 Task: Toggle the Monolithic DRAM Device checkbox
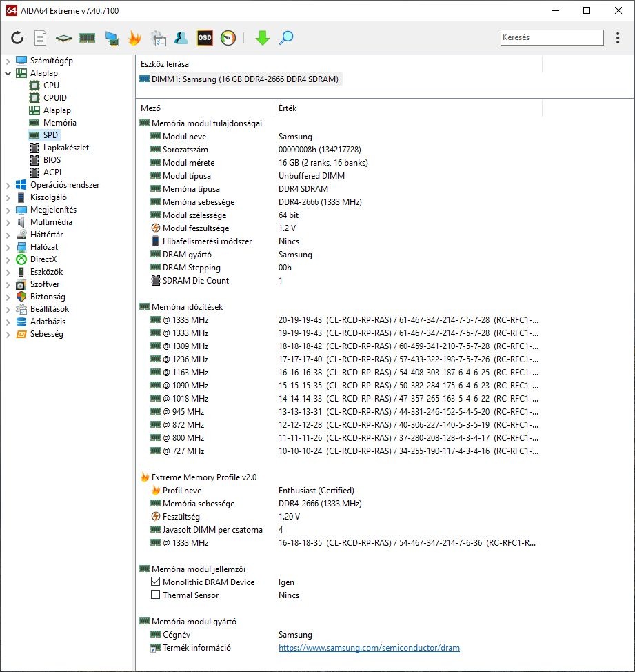pyautogui.click(x=155, y=582)
